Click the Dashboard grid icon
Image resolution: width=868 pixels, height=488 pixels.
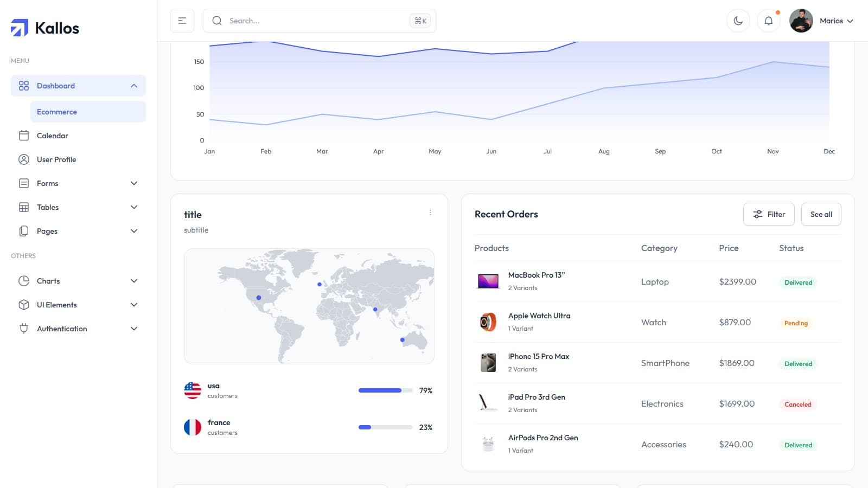(24, 86)
